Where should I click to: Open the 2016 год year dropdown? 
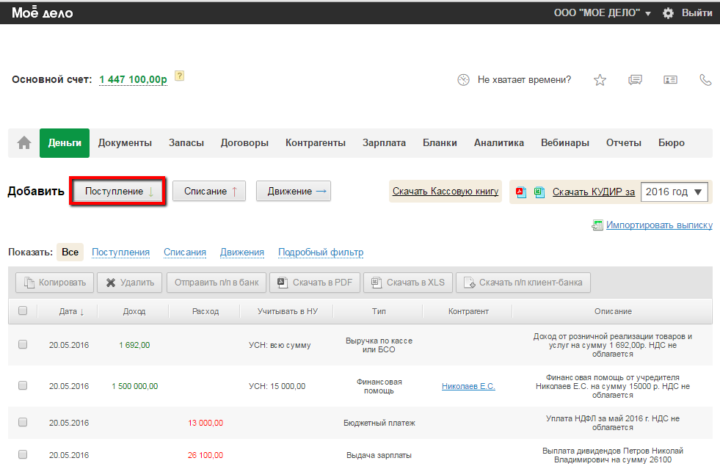(674, 191)
